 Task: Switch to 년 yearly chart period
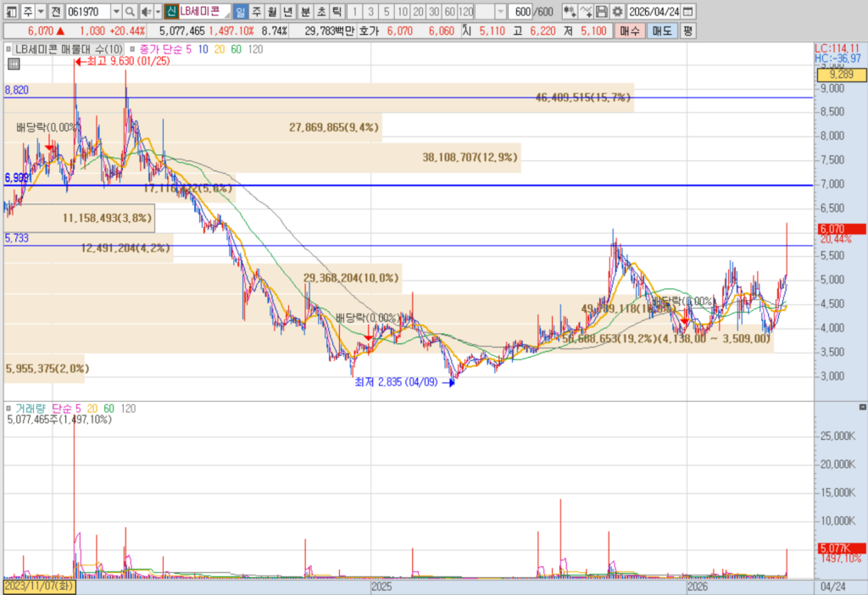pyautogui.click(x=288, y=12)
